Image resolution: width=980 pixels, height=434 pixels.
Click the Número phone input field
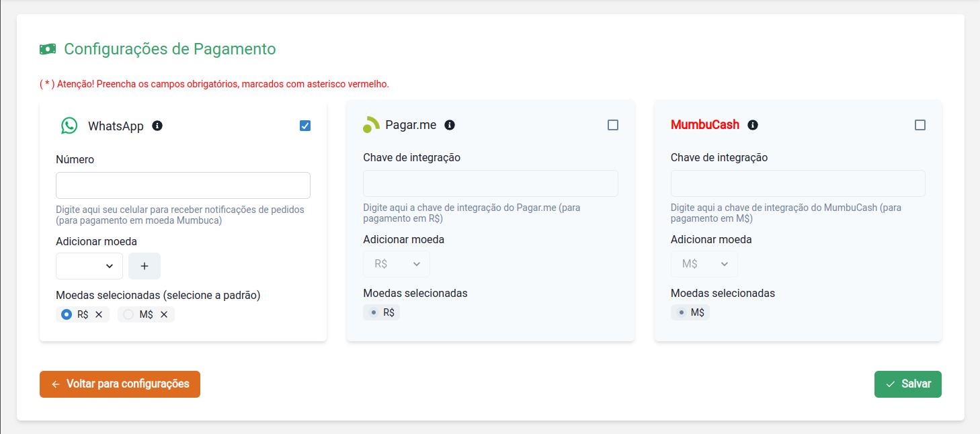coord(182,185)
